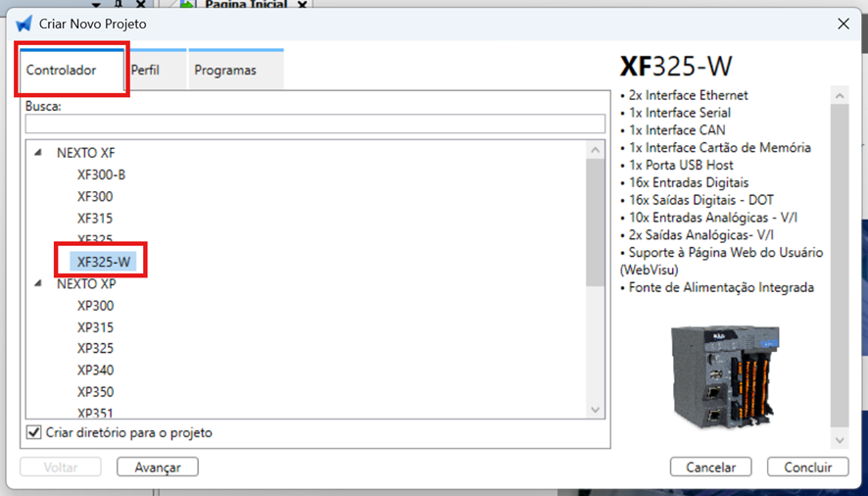Click the Cancelar button
Viewport: 868px width, 496px height.
pos(711,468)
